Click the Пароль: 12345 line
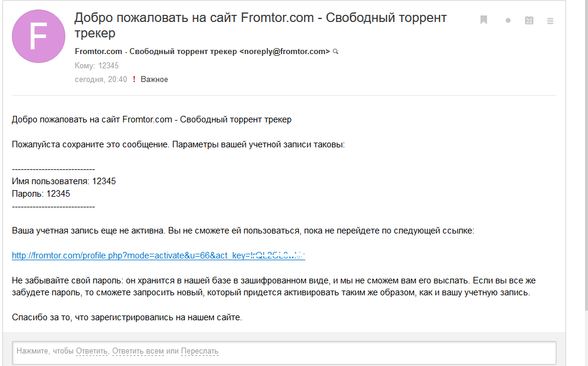Screen dimensions: 588x366 (41, 194)
